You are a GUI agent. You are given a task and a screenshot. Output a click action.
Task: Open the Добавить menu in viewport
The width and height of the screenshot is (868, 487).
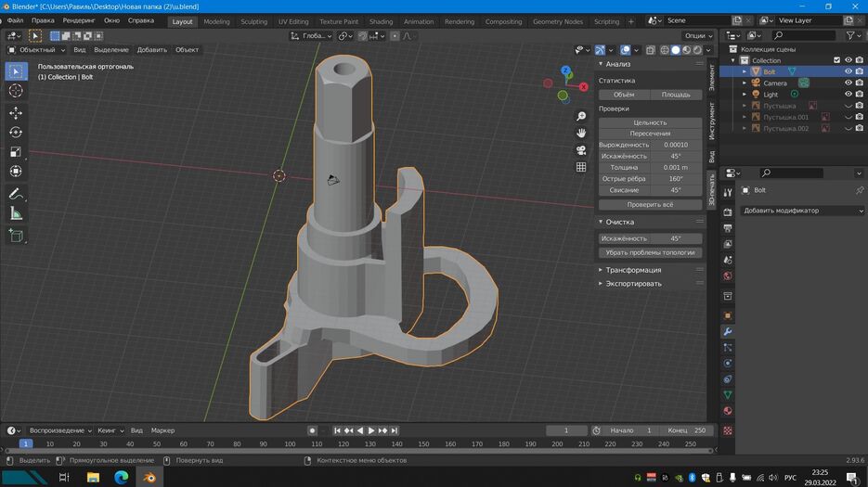click(x=151, y=50)
